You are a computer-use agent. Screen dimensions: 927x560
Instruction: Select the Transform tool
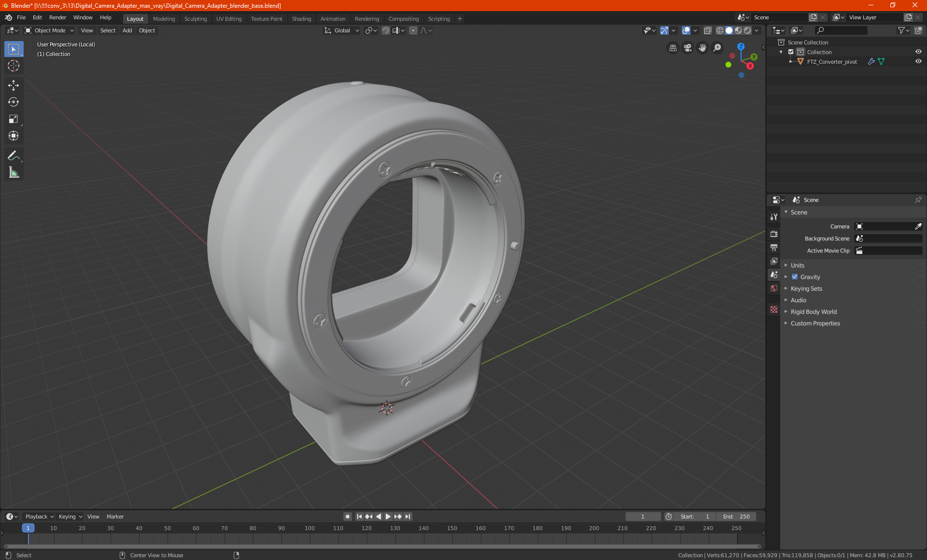14,136
